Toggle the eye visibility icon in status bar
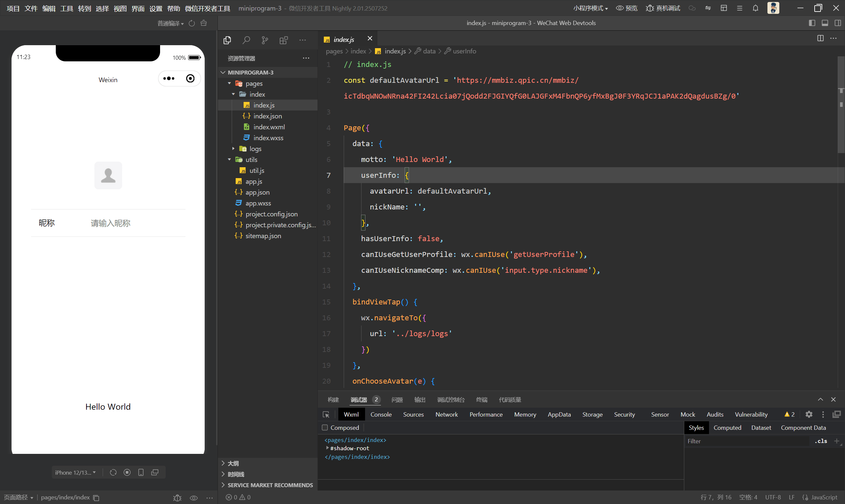Screen dimensions: 845x504 tap(194, 497)
